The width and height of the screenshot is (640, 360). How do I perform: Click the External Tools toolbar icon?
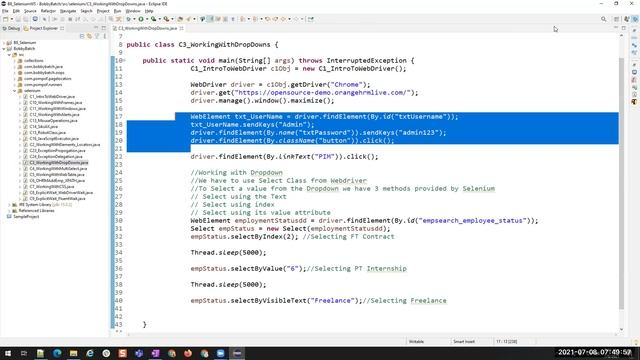tap(166, 19)
